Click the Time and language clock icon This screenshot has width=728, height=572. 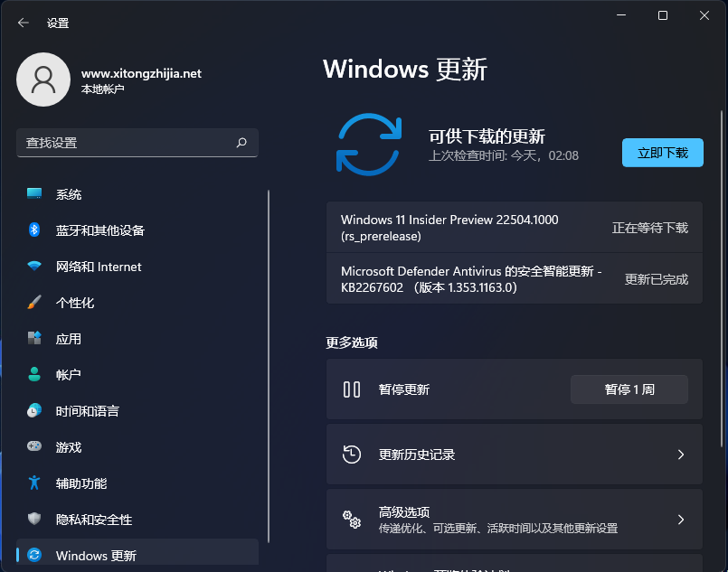coord(34,410)
